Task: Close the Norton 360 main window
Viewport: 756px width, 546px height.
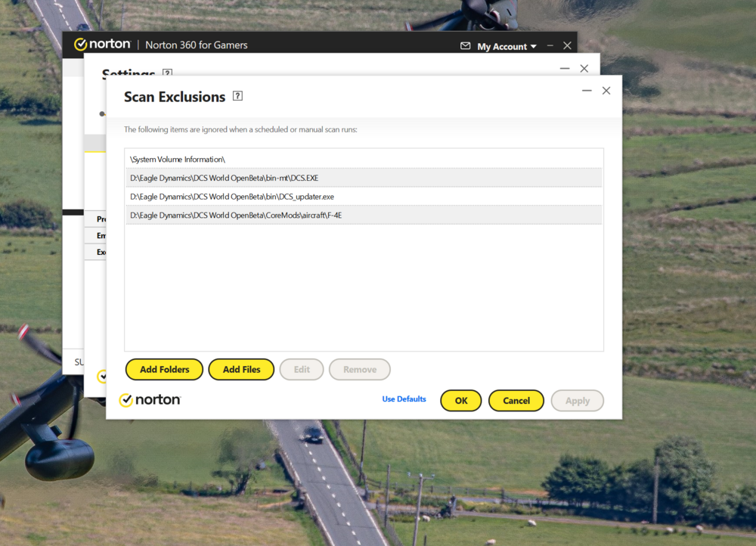Action: coord(568,46)
